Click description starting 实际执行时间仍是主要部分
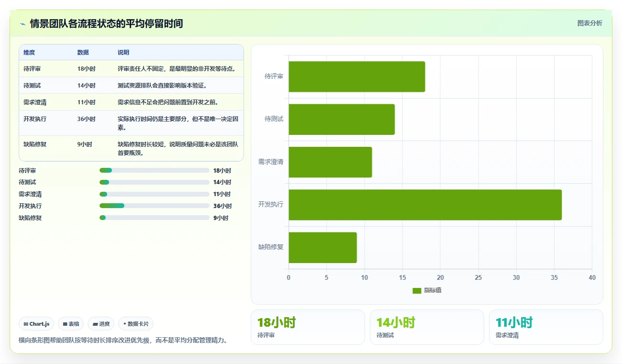This screenshot has height=364, width=622. [178, 123]
